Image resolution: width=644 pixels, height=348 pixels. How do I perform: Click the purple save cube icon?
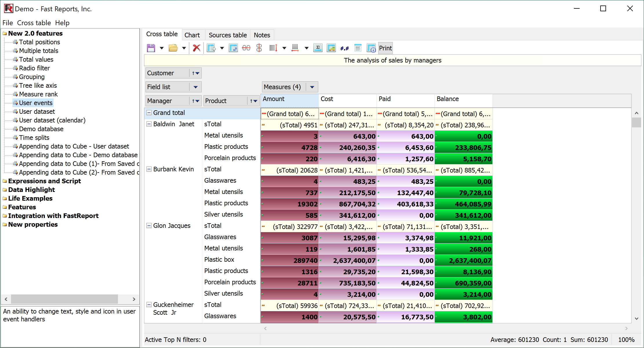151,48
